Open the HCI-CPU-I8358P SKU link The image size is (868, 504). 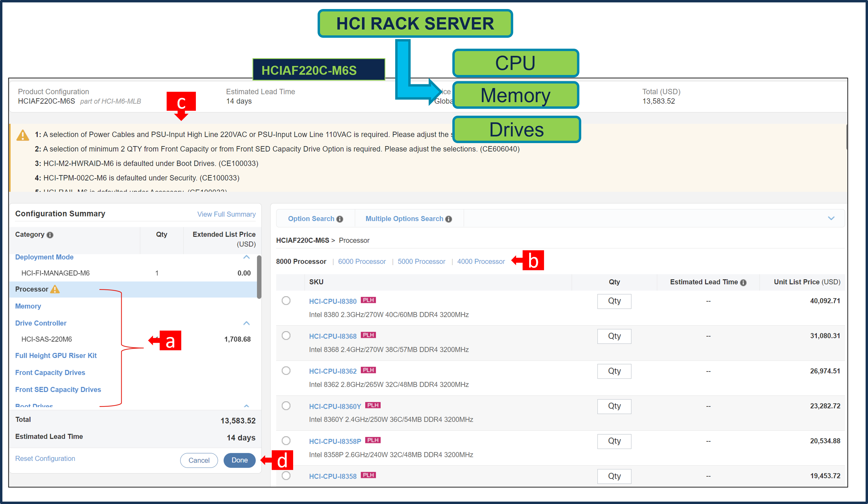tap(335, 441)
